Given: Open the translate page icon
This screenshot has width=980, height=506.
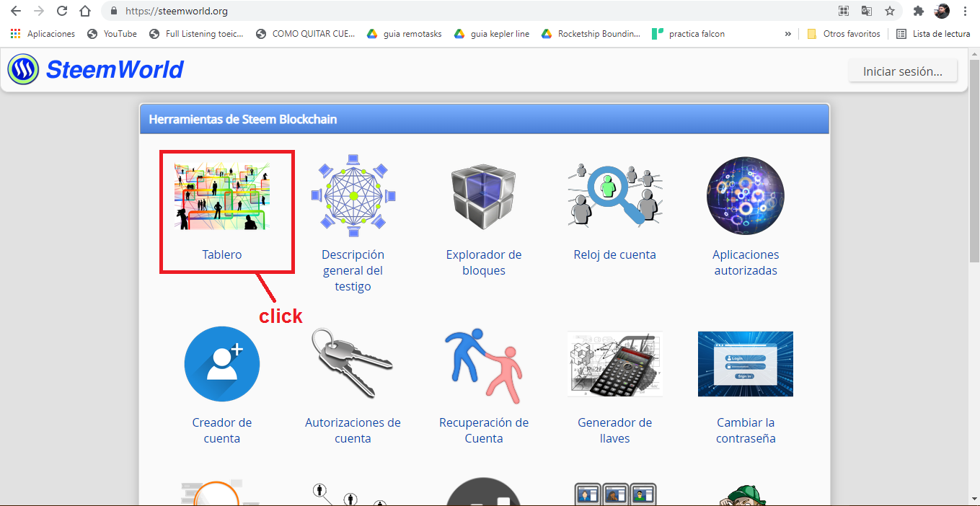Looking at the screenshot, I should (867, 12).
